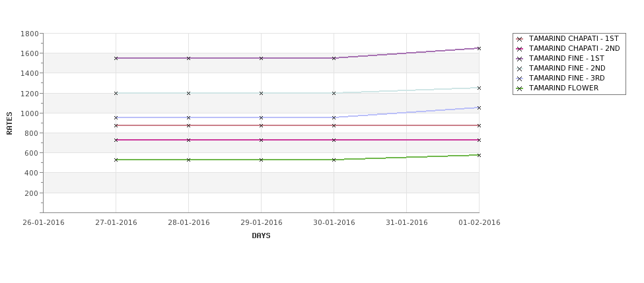Click the Tamarind Chapati - 2nd legend marker
644x283 pixels.
[520, 49]
